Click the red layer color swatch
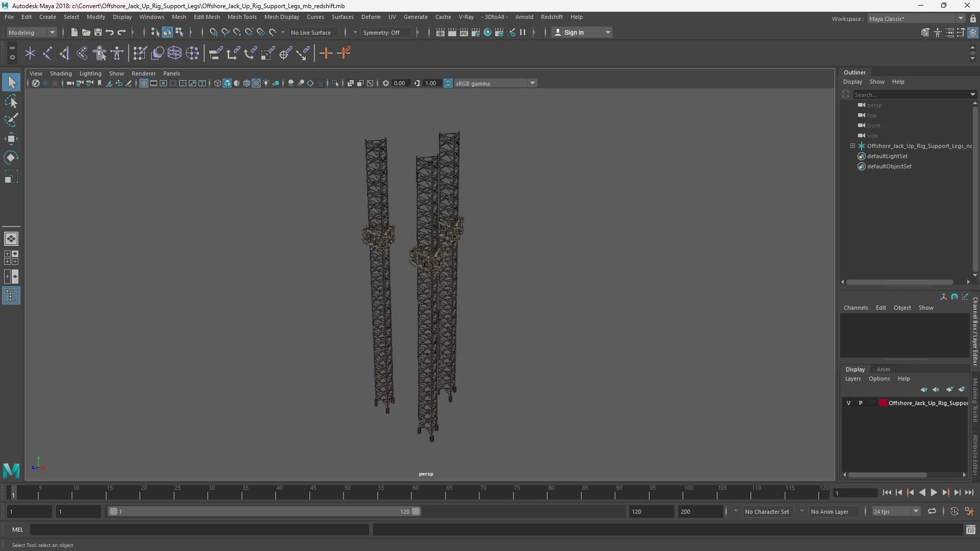Viewport: 980px width, 551px height. pos(883,403)
